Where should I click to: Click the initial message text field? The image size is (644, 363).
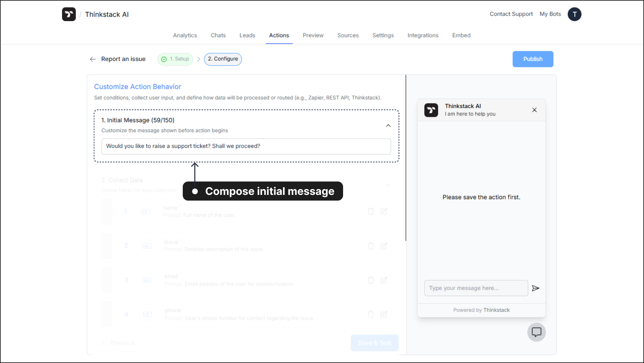coord(246,146)
